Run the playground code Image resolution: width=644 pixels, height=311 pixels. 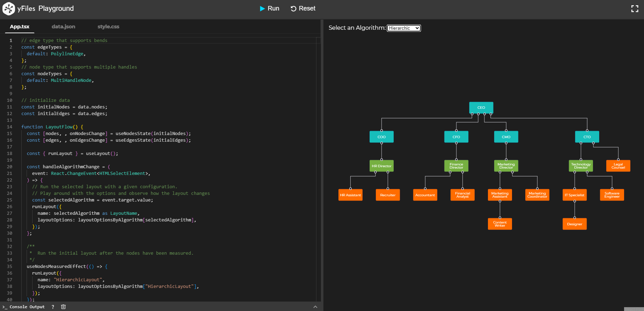(269, 8)
